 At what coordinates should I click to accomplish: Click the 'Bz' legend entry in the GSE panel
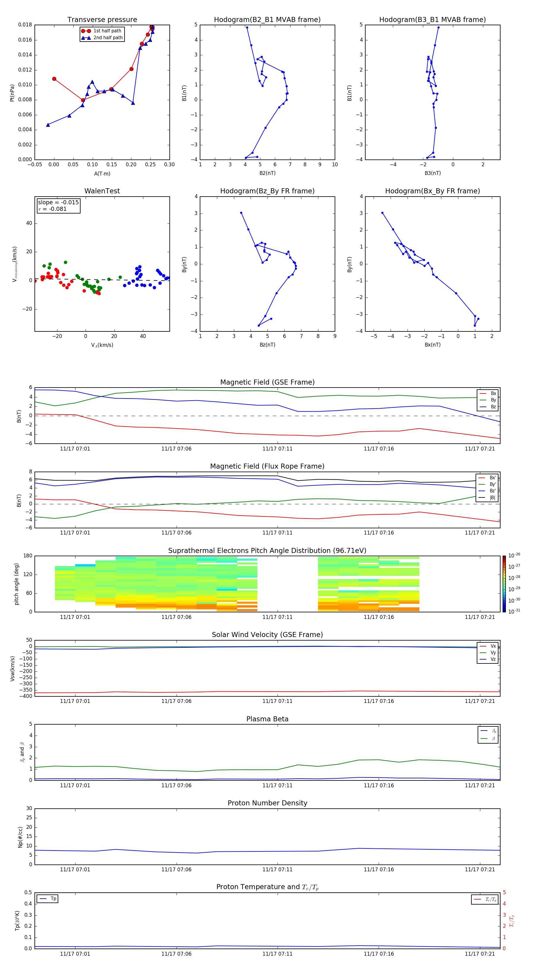[488, 407]
